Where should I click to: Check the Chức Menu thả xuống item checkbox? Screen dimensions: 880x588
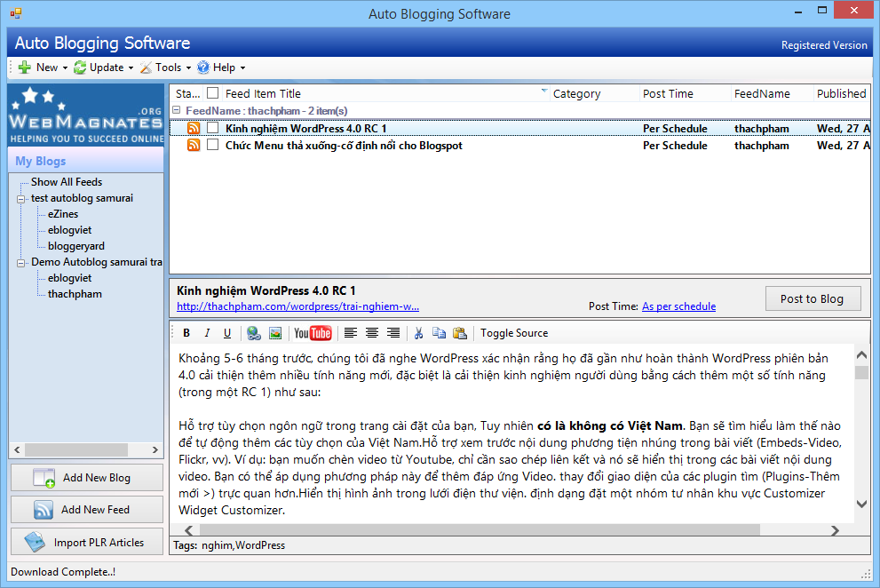(212, 145)
